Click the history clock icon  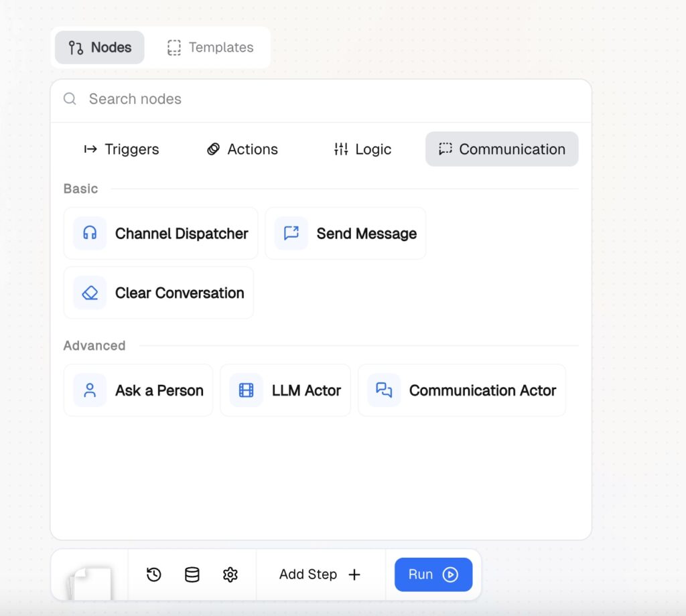(154, 574)
